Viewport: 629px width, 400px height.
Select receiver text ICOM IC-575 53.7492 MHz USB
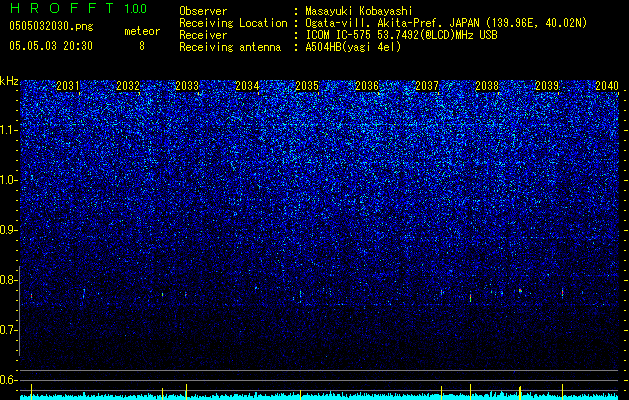[401, 35]
